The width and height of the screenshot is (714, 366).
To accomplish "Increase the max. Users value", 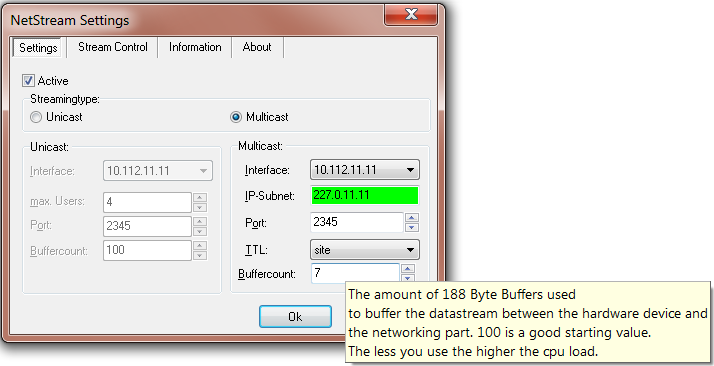I will [x=200, y=197].
